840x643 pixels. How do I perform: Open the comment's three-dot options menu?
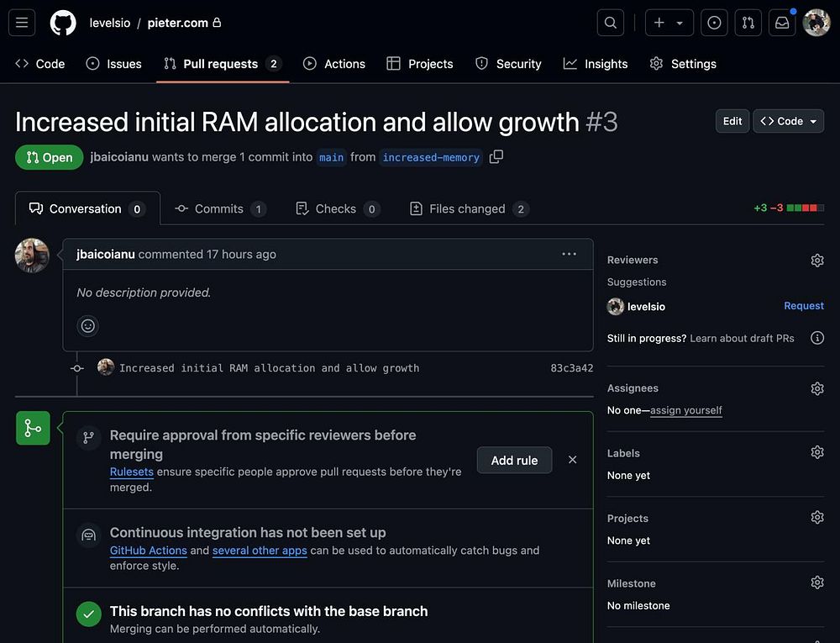click(569, 254)
